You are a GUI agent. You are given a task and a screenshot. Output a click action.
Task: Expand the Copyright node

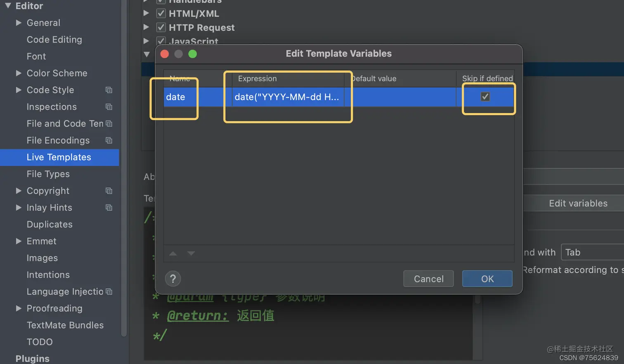(19, 191)
